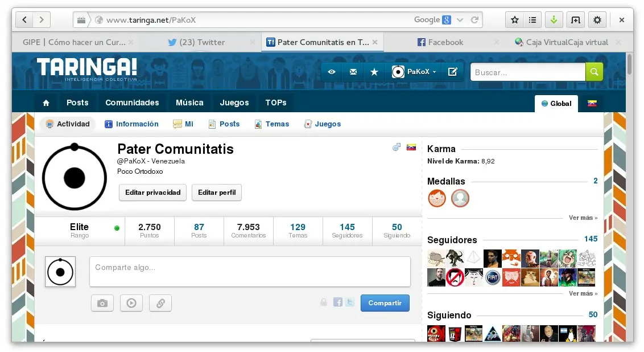Attach a photo with the camera icon
The width and height of the screenshot is (644, 352).
102,303
